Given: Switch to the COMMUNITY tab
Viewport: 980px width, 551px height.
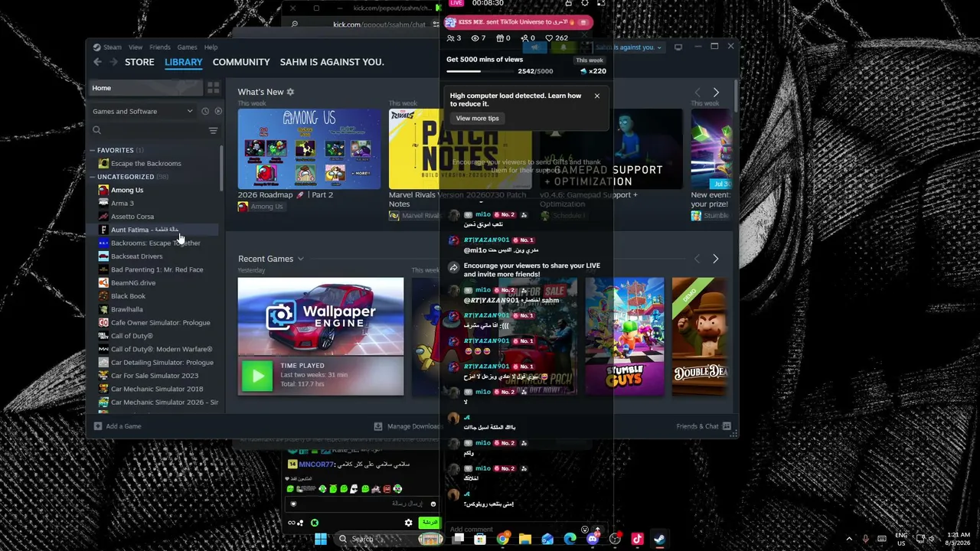Looking at the screenshot, I should coord(241,62).
